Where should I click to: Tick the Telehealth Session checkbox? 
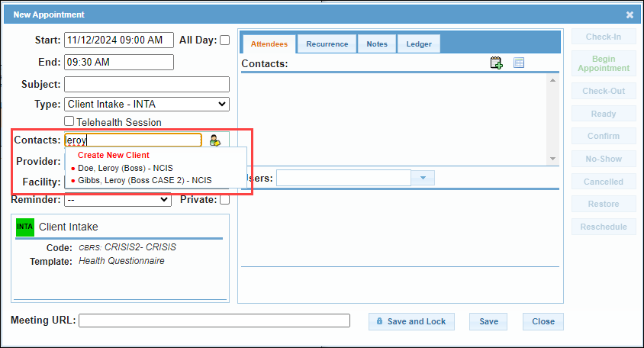coord(69,121)
